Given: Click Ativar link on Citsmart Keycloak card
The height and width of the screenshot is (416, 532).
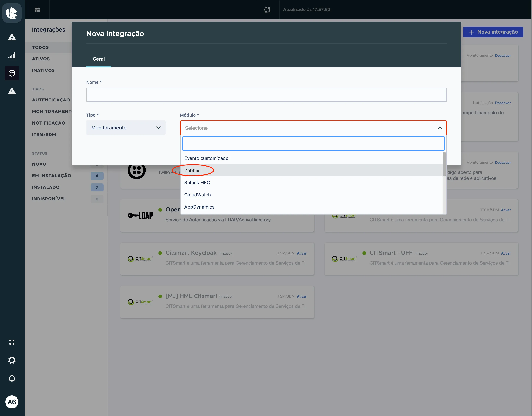Looking at the screenshot, I should (302, 253).
